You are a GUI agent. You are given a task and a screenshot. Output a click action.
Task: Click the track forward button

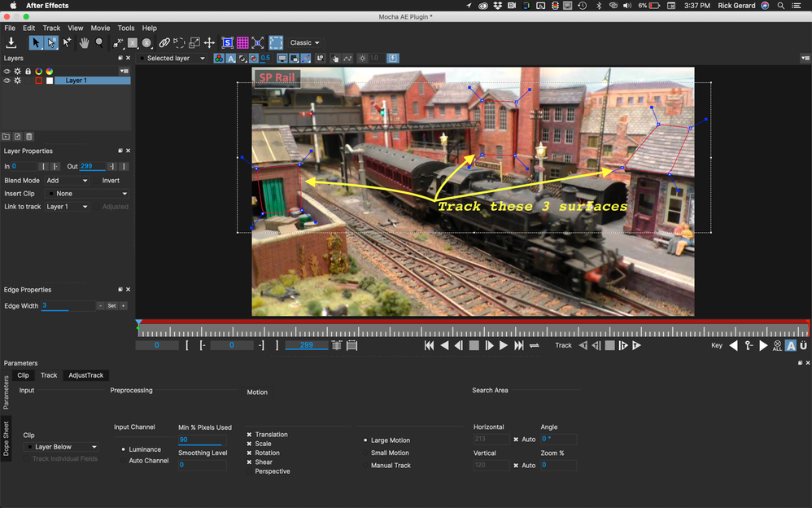click(636, 345)
